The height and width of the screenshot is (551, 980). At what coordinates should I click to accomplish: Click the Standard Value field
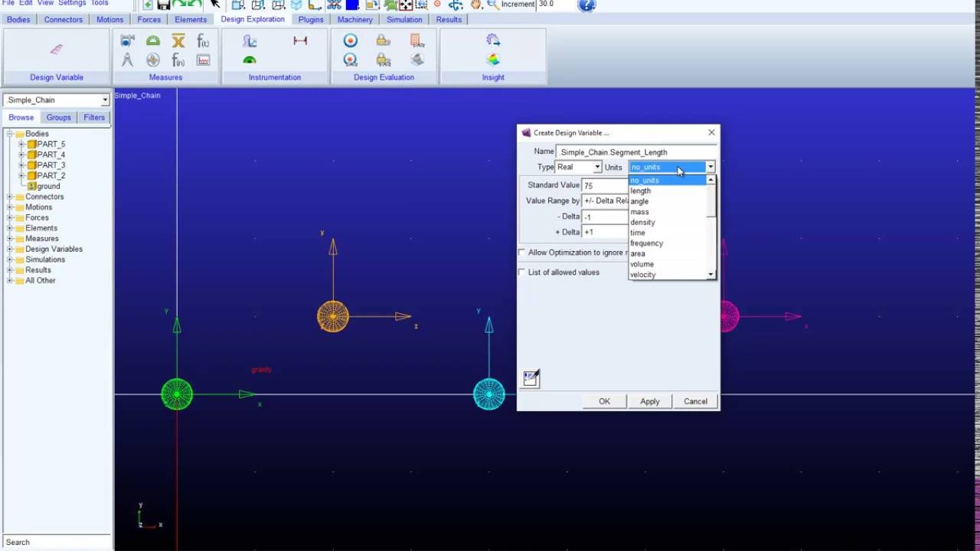(x=606, y=185)
